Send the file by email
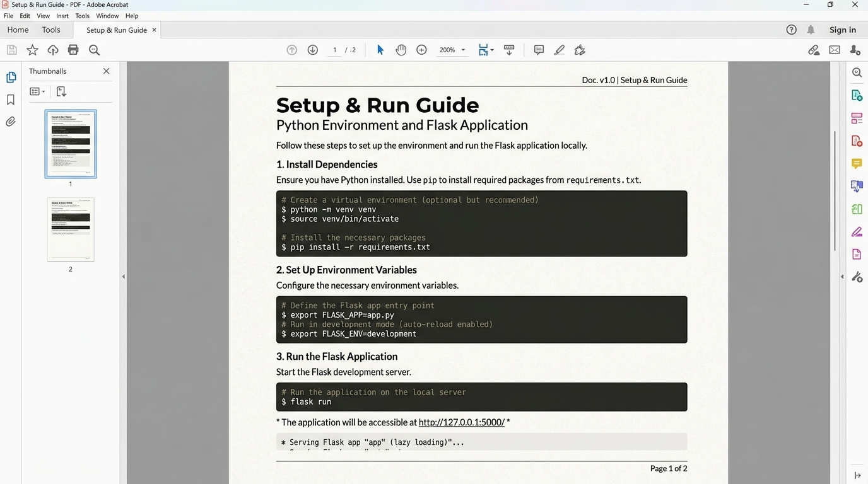 tap(835, 50)
